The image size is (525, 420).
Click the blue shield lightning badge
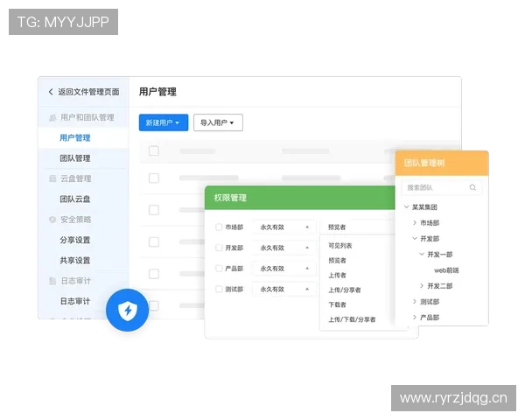pyautogui.click(x=127, y=310)
